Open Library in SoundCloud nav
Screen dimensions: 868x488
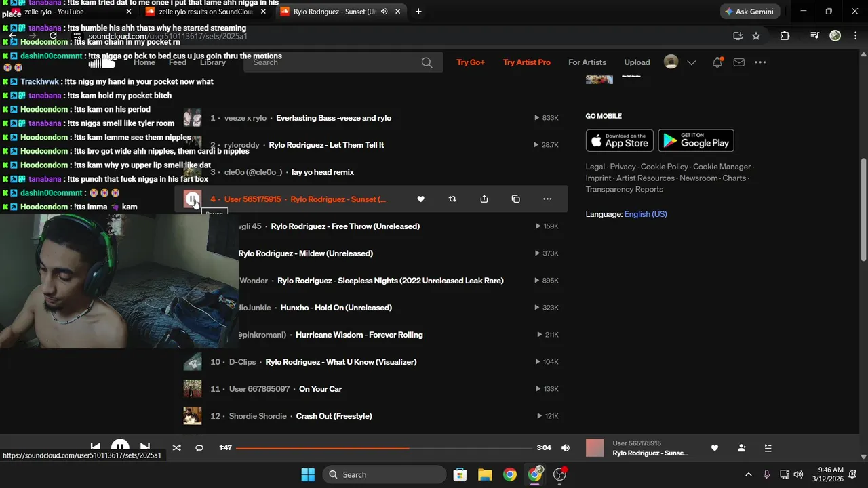pos(213,62)
